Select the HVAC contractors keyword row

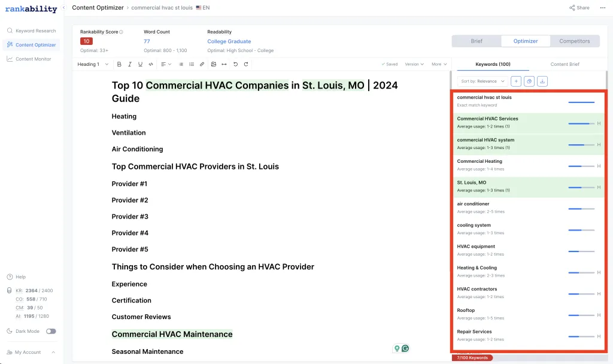pos(509,292)
